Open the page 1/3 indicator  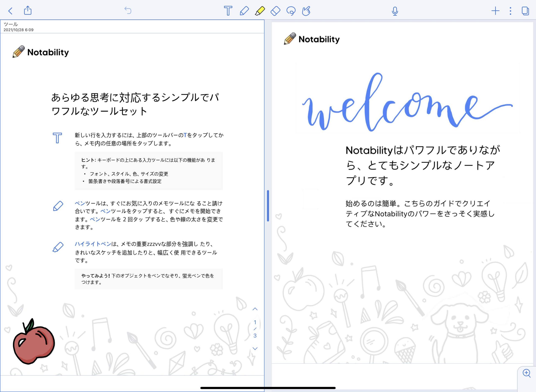[255, 329]
